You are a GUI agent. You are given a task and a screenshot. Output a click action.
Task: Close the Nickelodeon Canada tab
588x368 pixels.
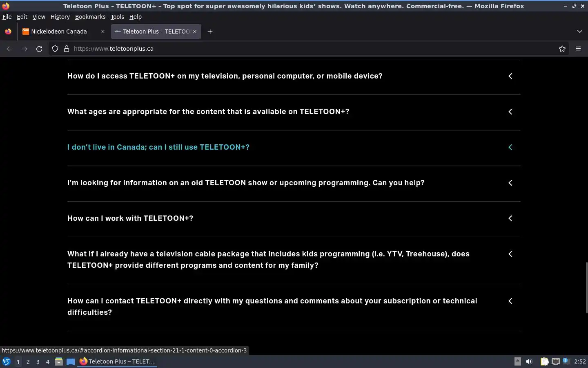[102, 31]
